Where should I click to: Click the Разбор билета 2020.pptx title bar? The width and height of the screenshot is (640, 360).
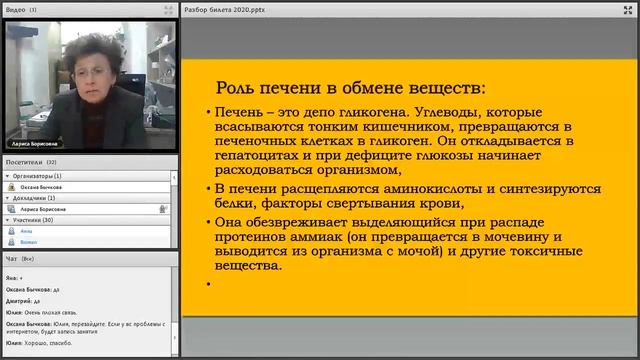tap(409, 10)
